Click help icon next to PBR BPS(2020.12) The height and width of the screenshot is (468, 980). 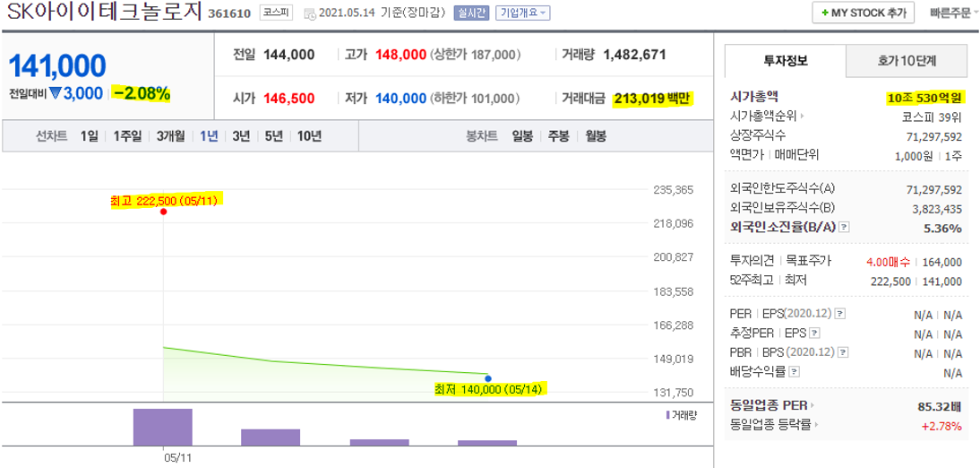[x=844, y=353]
